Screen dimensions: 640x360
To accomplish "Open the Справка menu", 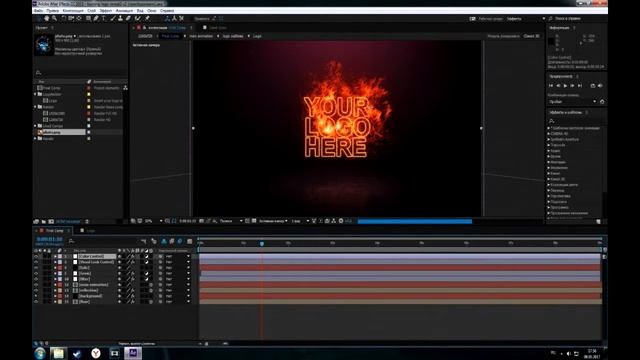I will click(x=167, y=11).
